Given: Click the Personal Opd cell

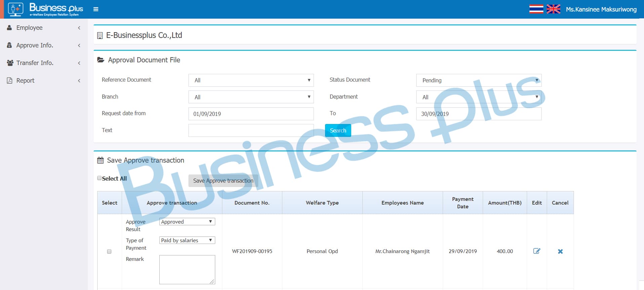Looking at the screenshot, I should click(x=322, y=251).
